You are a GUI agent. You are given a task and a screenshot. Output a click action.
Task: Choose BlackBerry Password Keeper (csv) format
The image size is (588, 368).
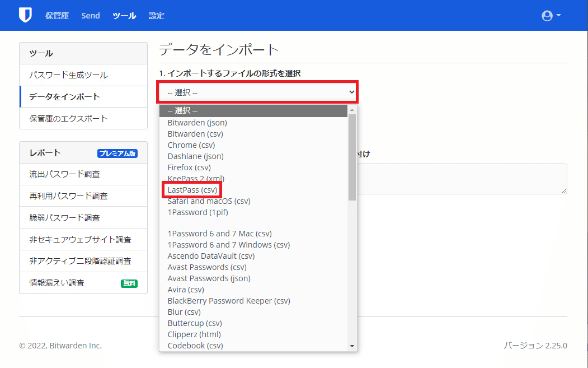point(253,301)
